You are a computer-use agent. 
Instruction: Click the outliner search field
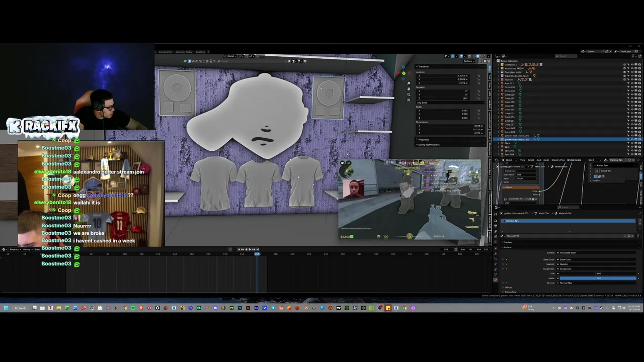(x=566, y=56)
